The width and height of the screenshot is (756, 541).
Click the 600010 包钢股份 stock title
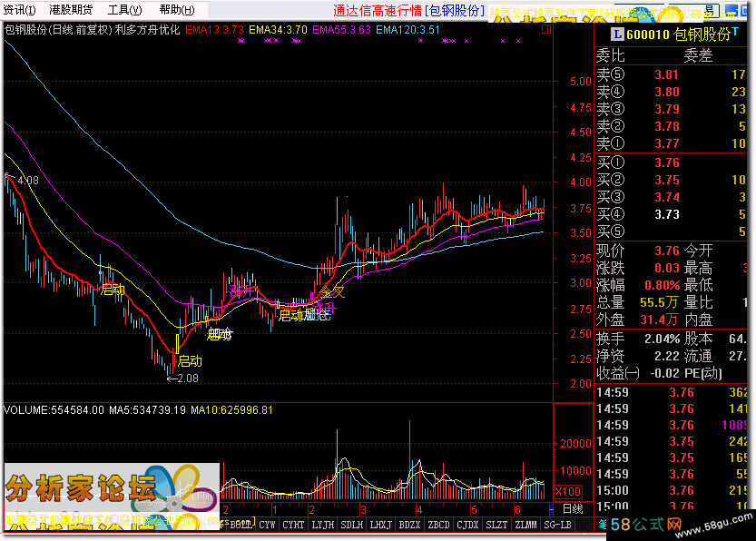(x=678, y=34)
